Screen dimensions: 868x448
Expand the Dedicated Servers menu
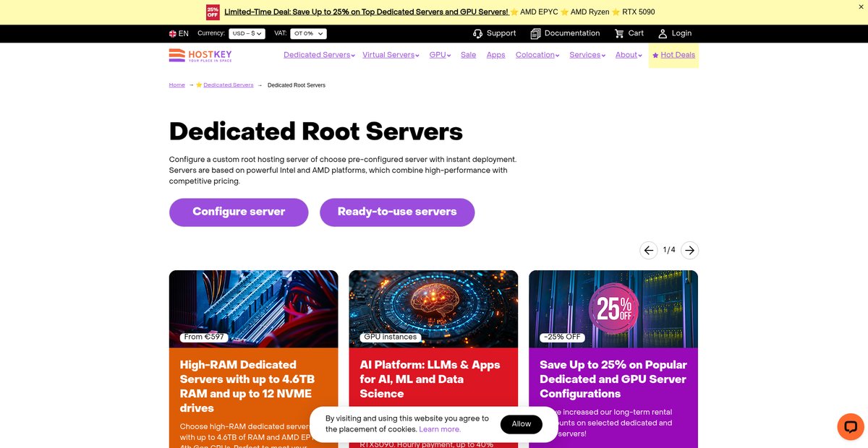tap(319, 55)
